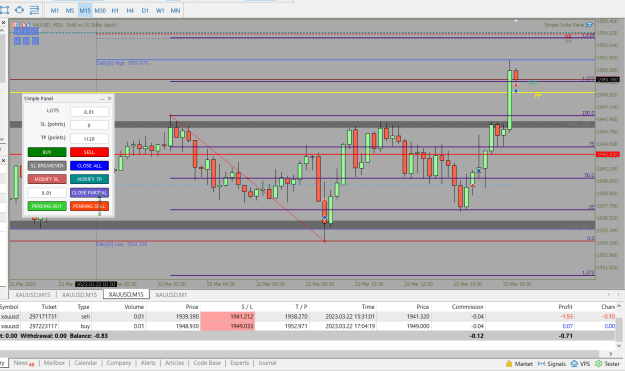The width and height of the screenshot is (625, 371).
Task: Minimize the Simple Panel dialog
Action: pyautogui.click(x=102, y=98)
